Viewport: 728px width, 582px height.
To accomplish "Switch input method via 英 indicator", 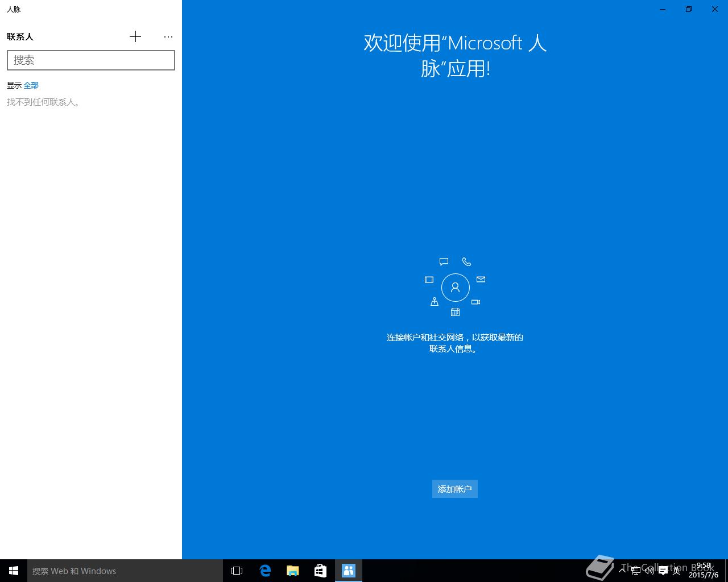I will coord(677,571).
